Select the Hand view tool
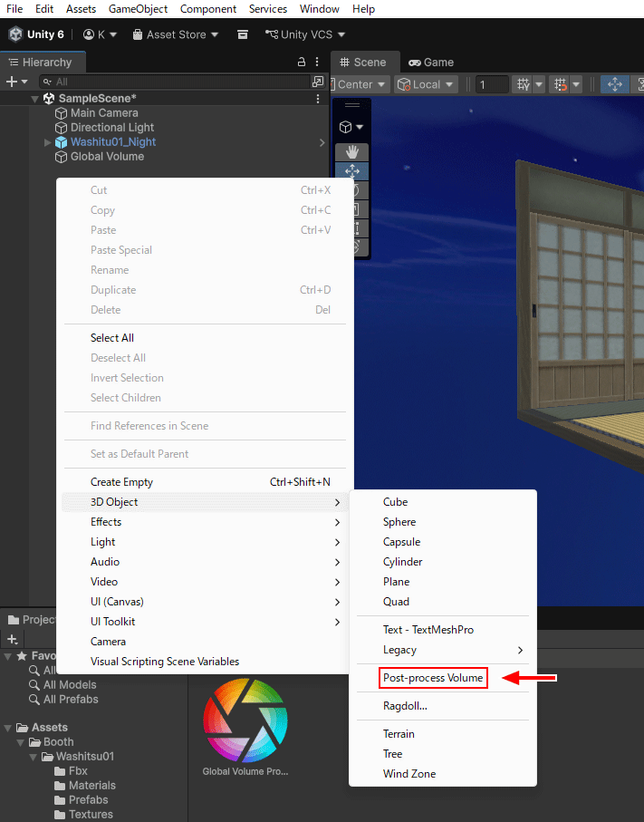The width and height of the screenshot is (644, 822). pos(352,152)
